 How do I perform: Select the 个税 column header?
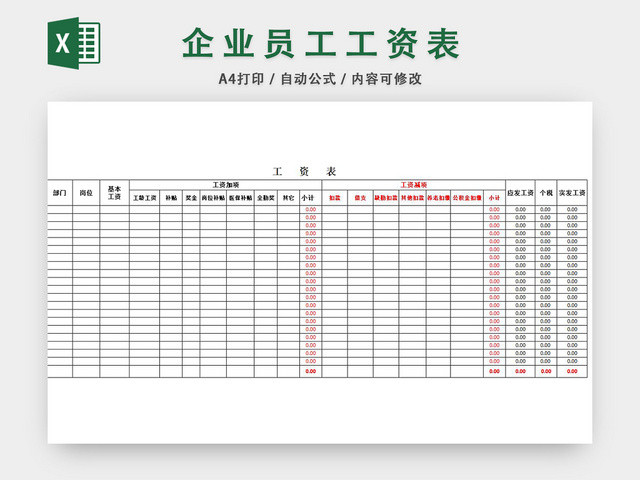(546, 193)
